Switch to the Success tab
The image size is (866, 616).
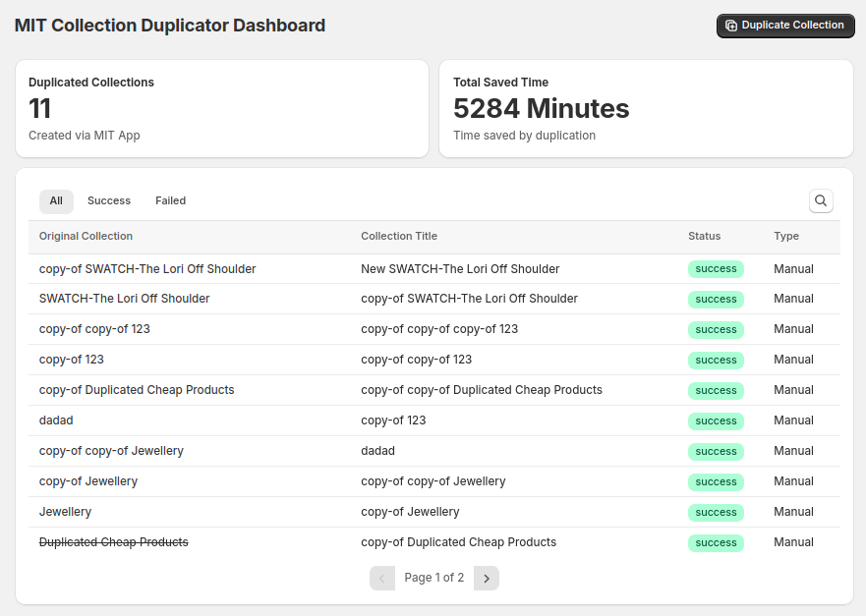[109, 201]
